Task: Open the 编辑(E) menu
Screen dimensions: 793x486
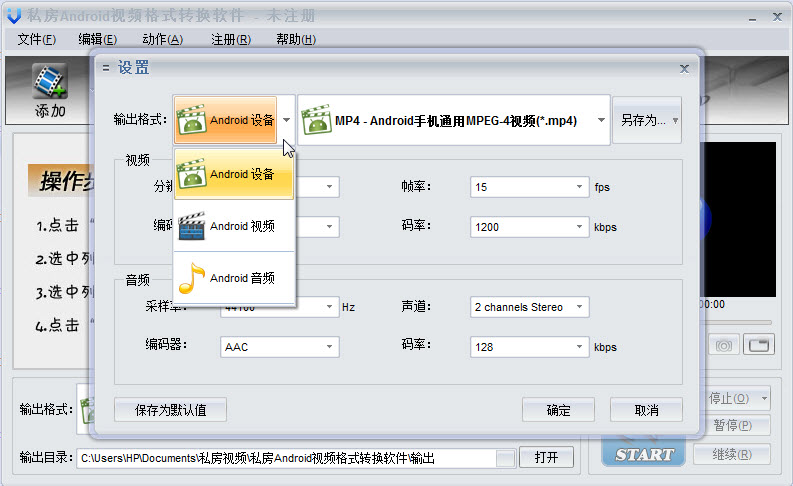Action: click(x=98, y=39)
